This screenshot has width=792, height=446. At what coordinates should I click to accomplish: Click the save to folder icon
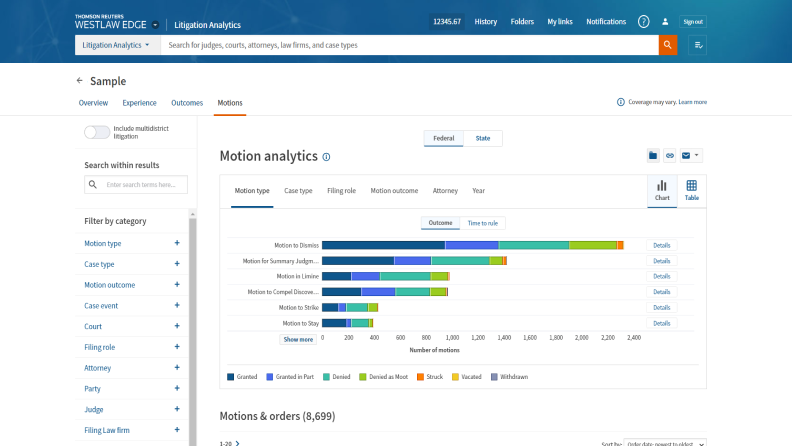pyautogui.click(x=653, y=156)
